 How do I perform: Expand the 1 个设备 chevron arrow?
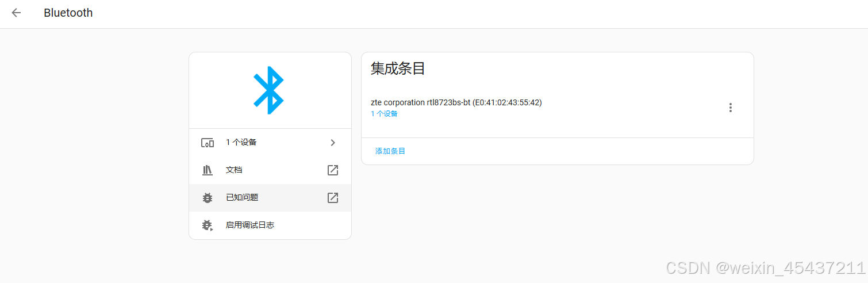coord(333,143)
